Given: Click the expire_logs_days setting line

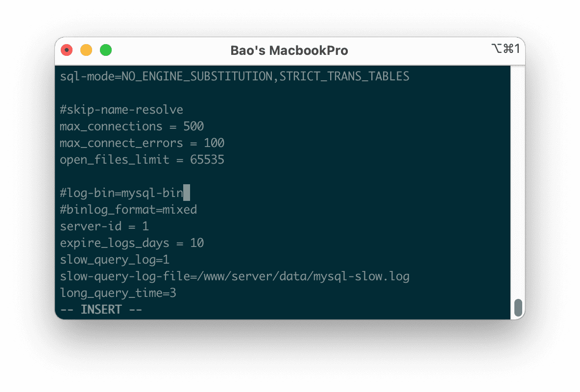Looking at the screenshot, I should 132,243.
